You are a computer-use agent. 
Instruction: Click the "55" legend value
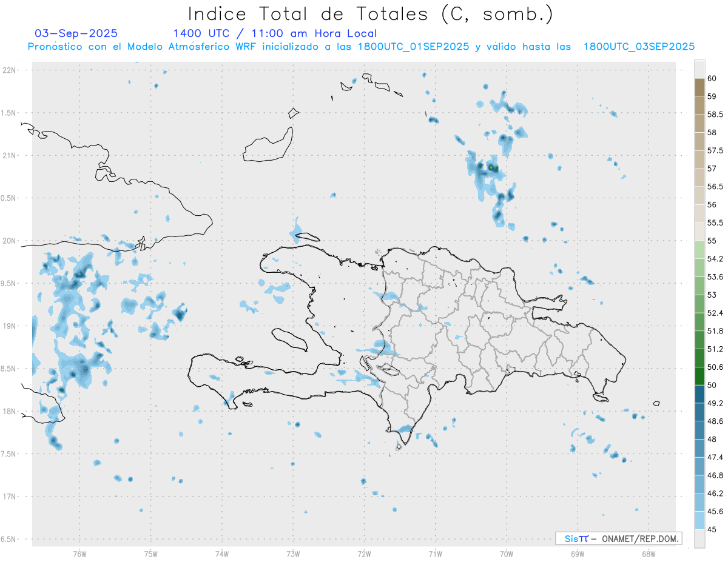(712, 241)
